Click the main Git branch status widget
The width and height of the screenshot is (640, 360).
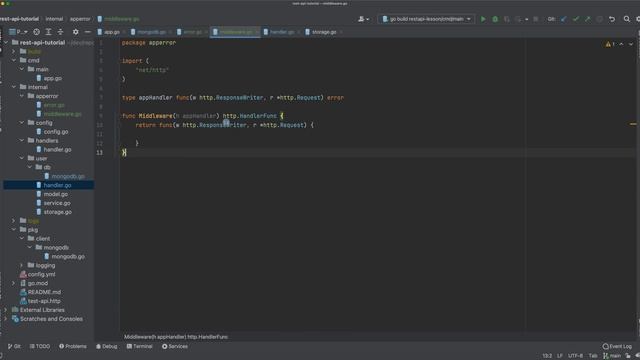click(612, 356)
